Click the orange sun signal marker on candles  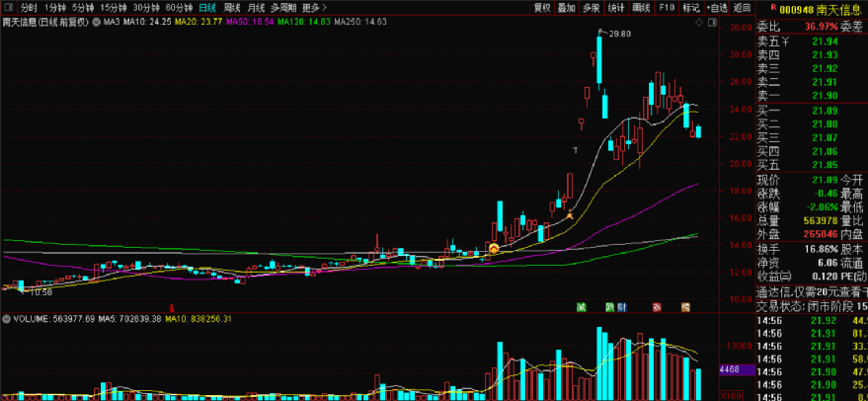(x=494, y=249)
